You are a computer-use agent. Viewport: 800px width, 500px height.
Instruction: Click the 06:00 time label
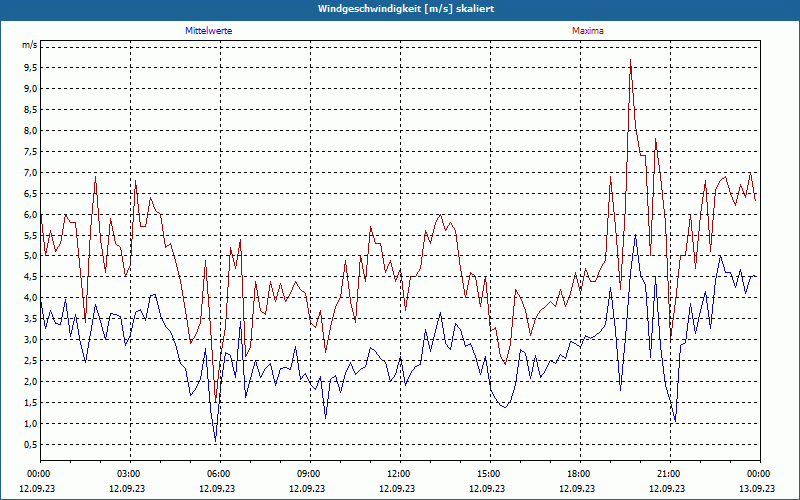coord(220,474)
